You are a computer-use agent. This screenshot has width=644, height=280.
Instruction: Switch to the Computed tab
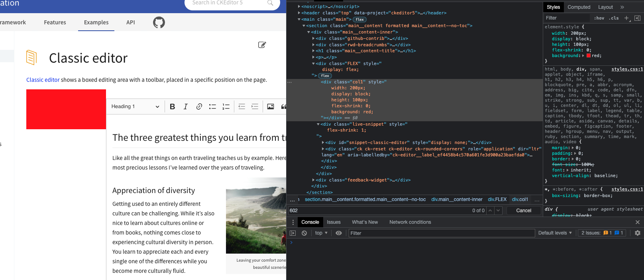click(x=579, y=7)
